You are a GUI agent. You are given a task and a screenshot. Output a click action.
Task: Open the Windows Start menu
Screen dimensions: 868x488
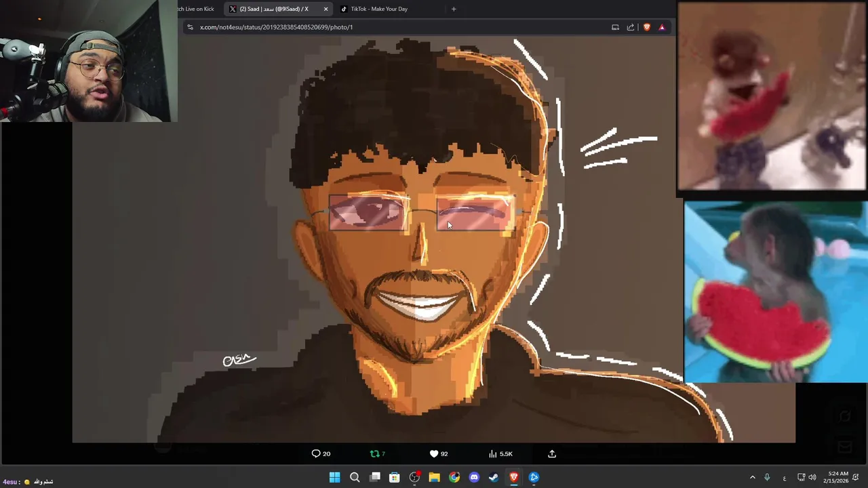335,477
